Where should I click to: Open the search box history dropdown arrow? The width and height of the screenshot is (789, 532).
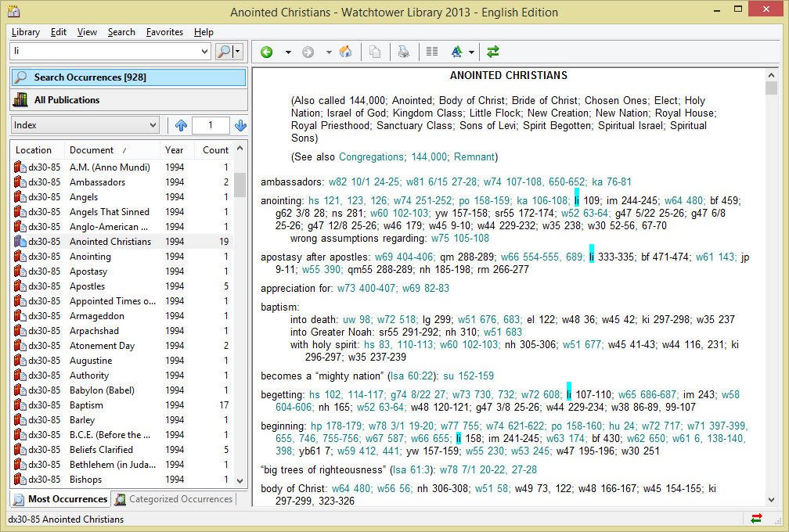(204, 52)
